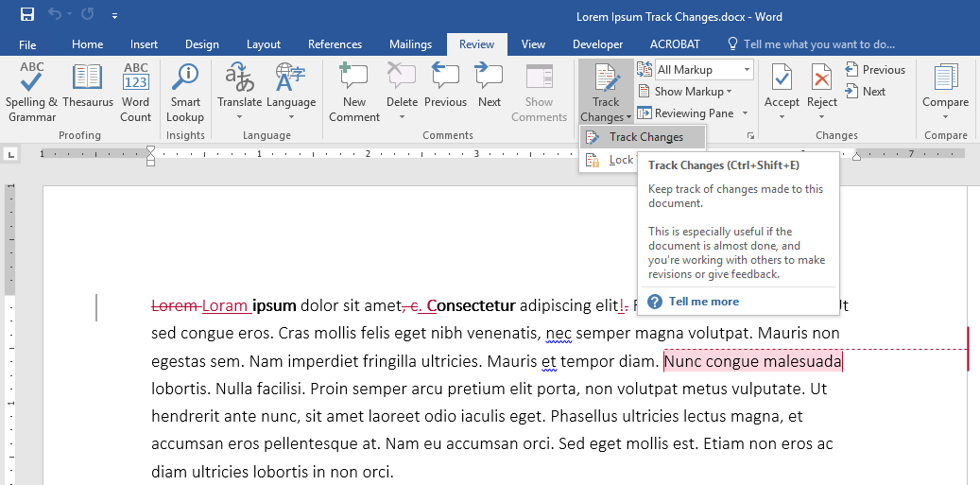Screen dimensions: 980x485
Task: Switch to the Developer tab
Action: click(597, 44)
